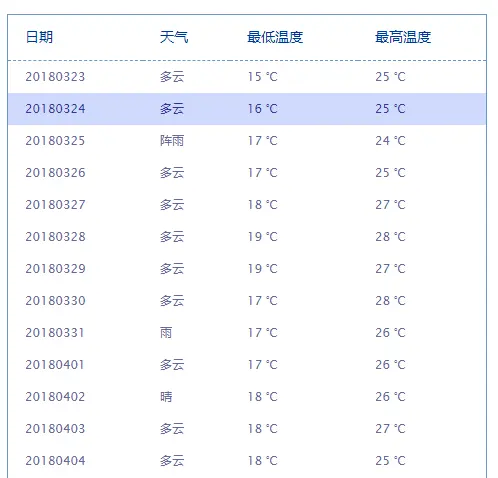
Task: Click 26 ℃ high temperature for 20180402
Action: [390, 397]
